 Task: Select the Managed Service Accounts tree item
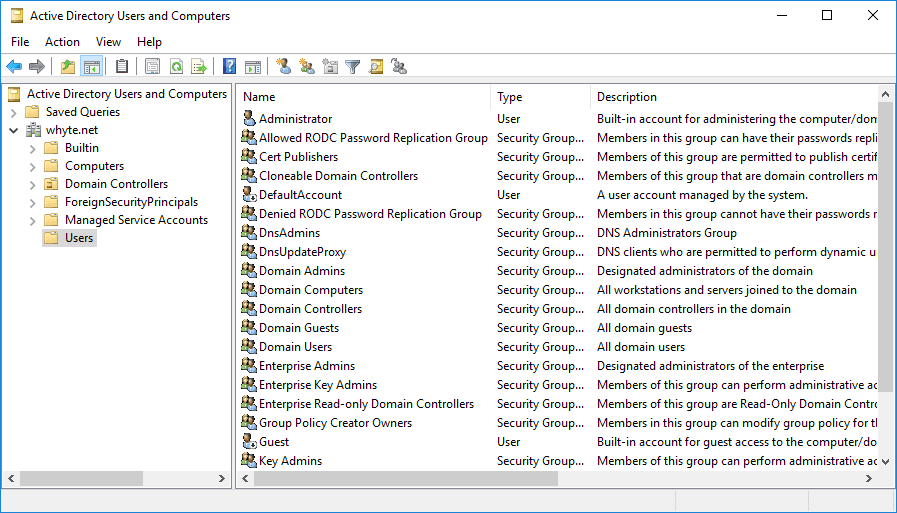[x=136, y=220]
